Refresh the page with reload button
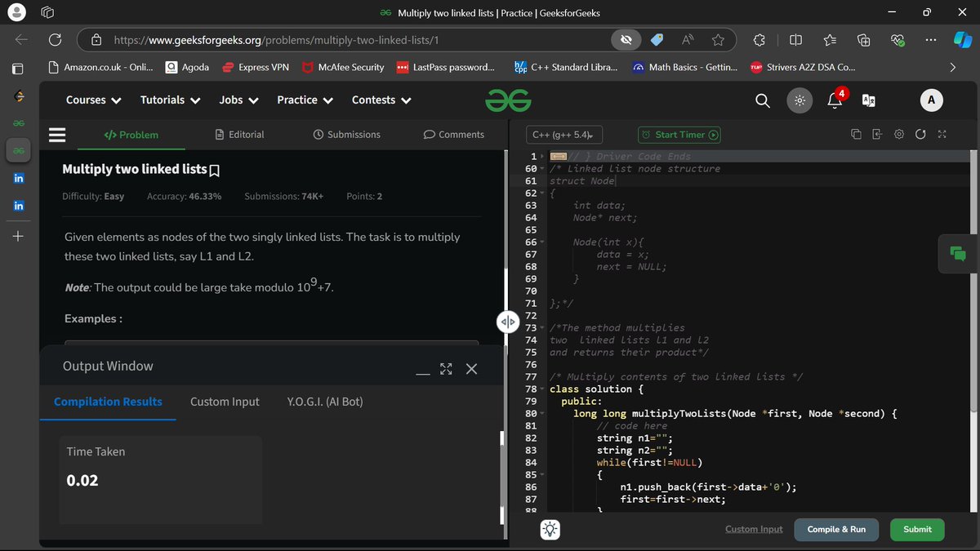 coord(55,39)
